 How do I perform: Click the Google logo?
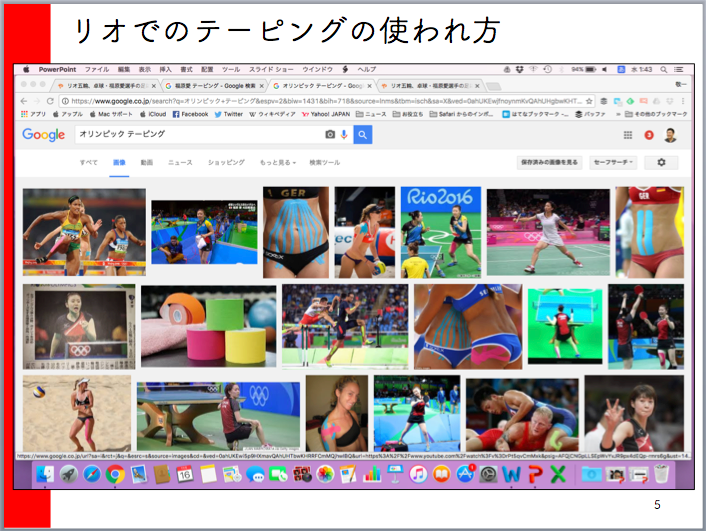coord(44,135)
